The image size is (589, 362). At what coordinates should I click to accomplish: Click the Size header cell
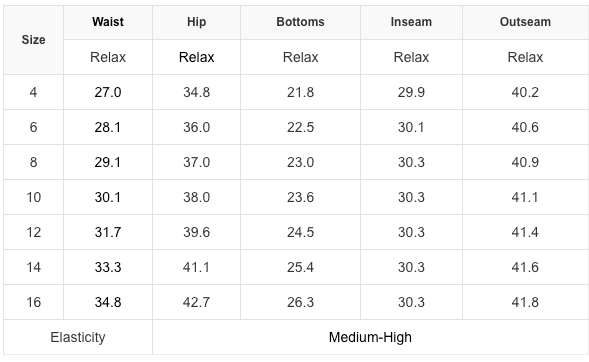tap(33, 40)
